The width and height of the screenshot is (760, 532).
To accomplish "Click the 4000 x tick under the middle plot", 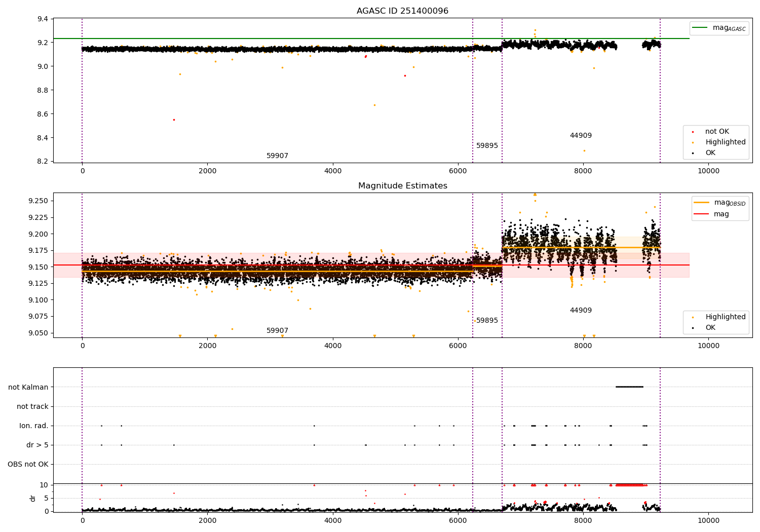I will pyautogui.click(x=333, y=346).
